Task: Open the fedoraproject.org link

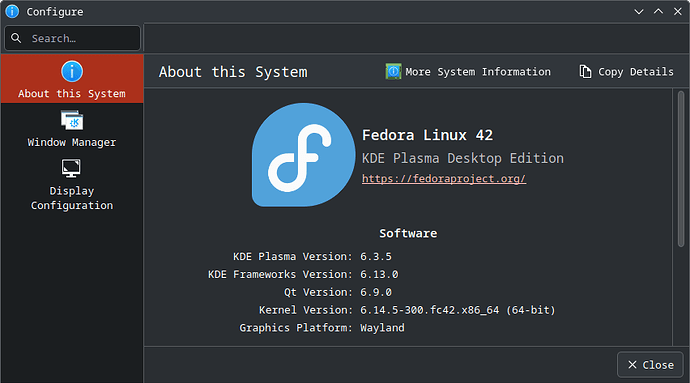Action: tap(444, 179)
